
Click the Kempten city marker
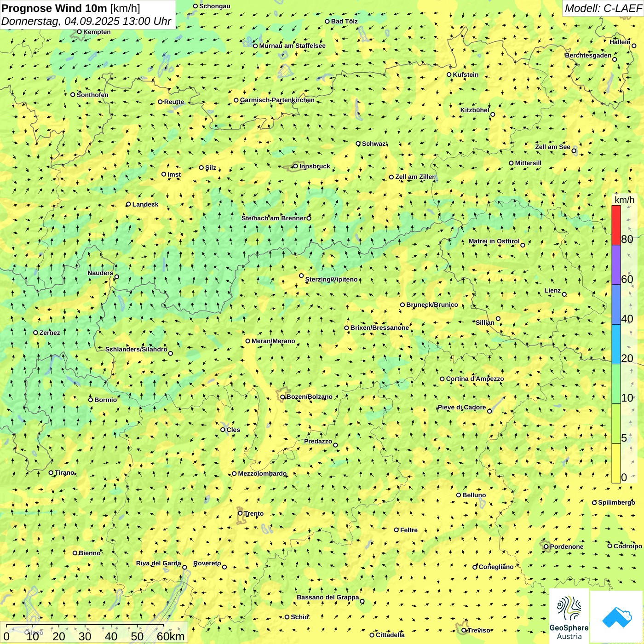(79, 32)
